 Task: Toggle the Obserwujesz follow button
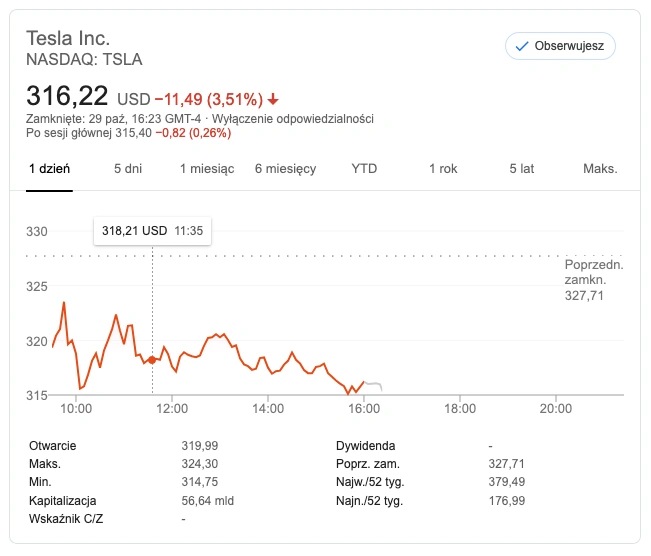click(560, 46)
